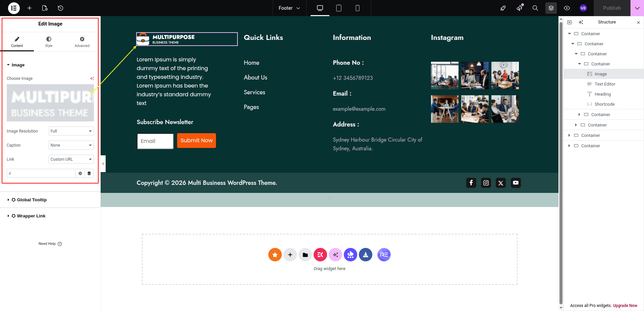Preview changes with the eye icon
Viewport: 644px width, 311px height.
click(567, 8)
